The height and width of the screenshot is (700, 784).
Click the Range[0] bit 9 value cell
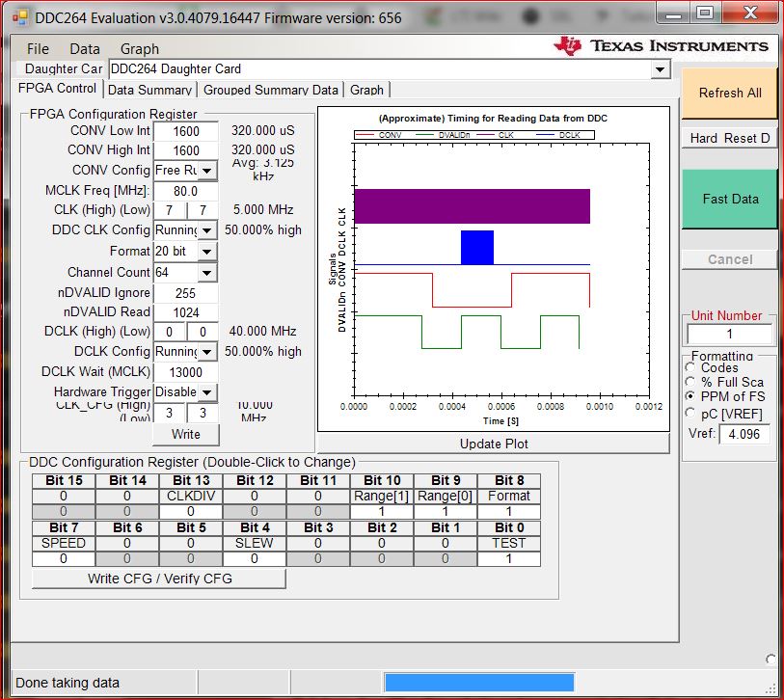pyautogui.click(x=446, y=511)
